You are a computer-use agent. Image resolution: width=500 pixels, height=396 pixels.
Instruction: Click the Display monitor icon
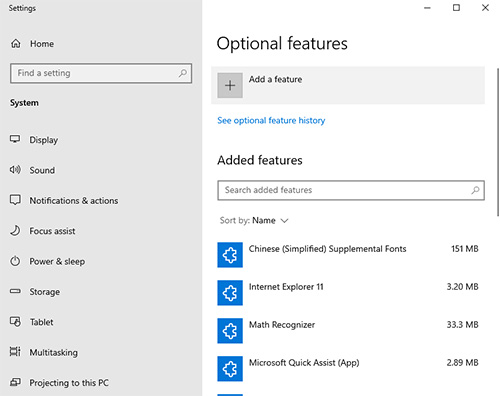15,139
